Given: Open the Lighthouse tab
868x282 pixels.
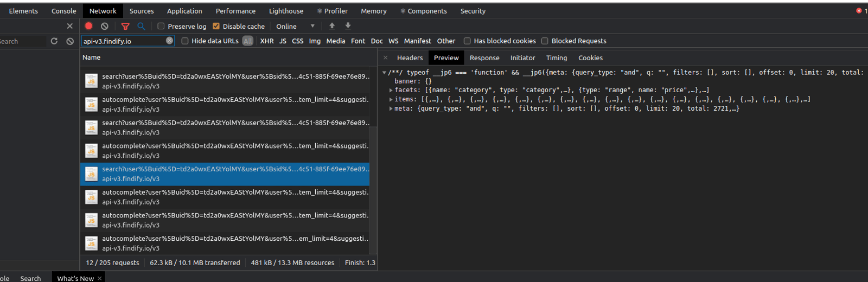Looking at the screenshot, I should (286, 11).
